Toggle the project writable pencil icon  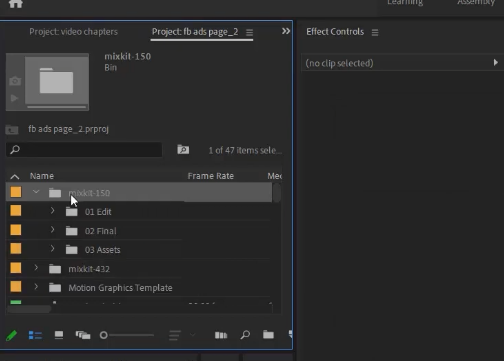click(11, 335)
